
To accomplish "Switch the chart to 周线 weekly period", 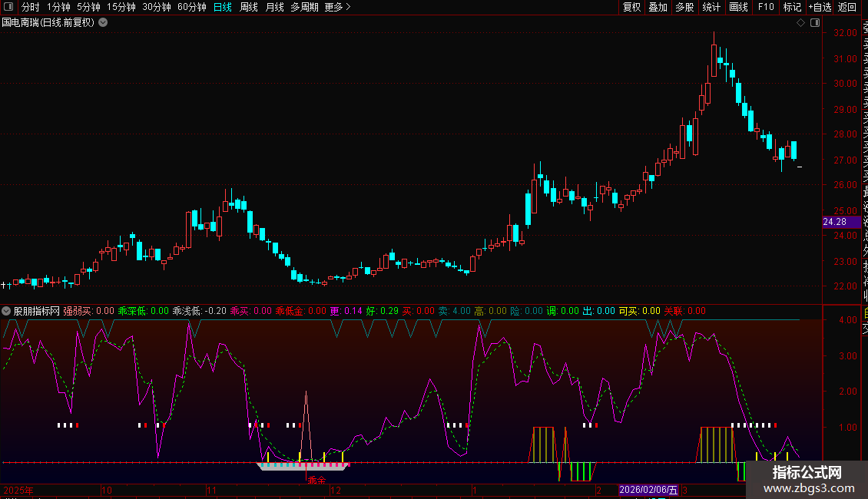I will click(x=249, y=7).
